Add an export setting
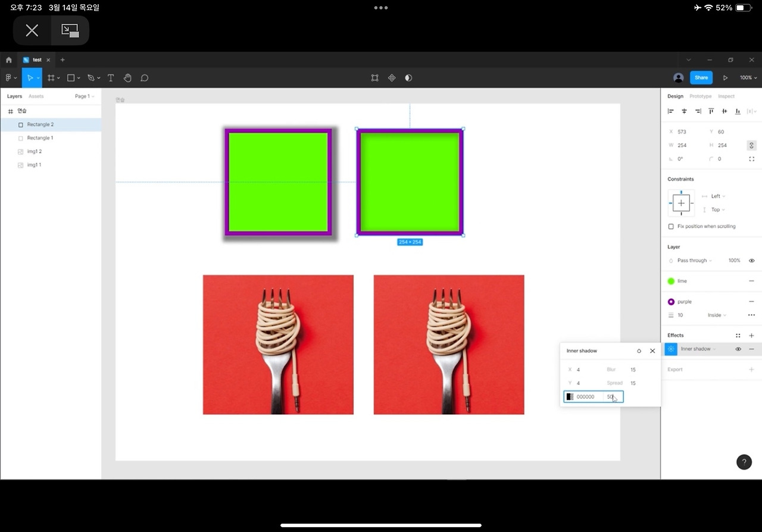The height and width of the screenshot is (532, 762). tap(751, 370)
